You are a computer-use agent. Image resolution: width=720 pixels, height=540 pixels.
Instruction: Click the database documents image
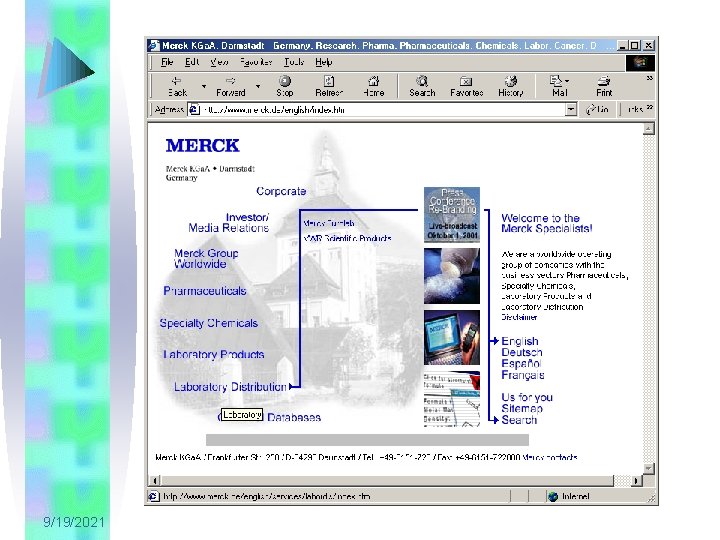452,399
